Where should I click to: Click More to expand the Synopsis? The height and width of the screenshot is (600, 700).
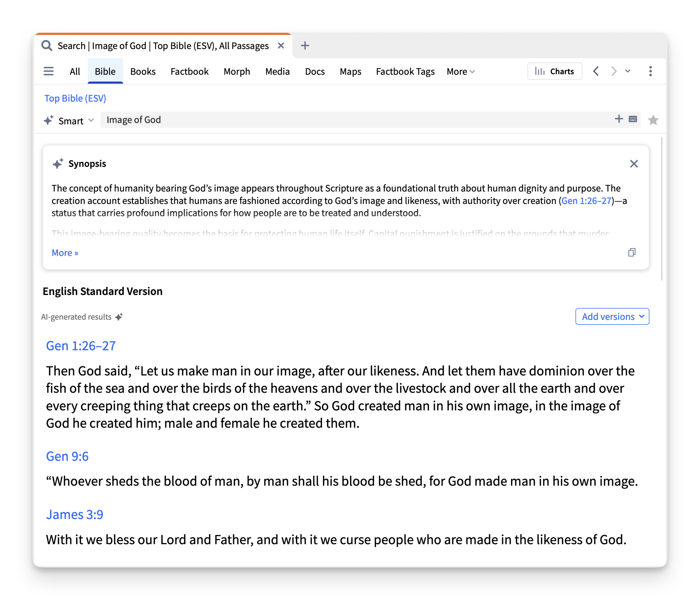(x=65, y=253)
